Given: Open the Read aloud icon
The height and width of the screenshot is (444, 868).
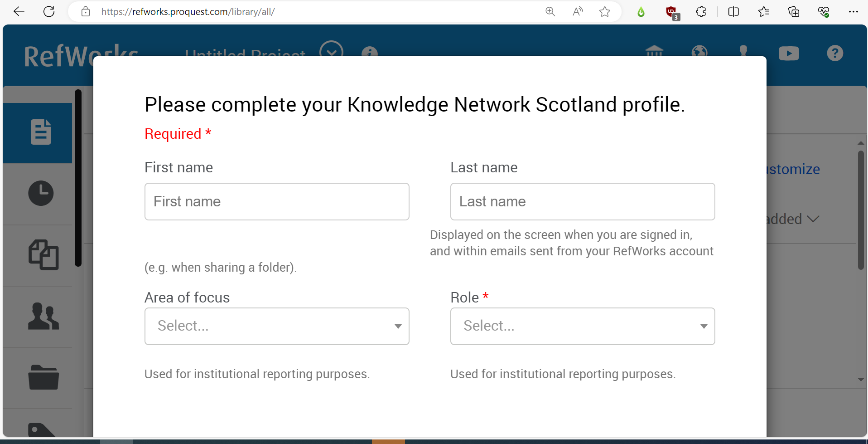Looking at the screenshot, I should coord(578,12).
